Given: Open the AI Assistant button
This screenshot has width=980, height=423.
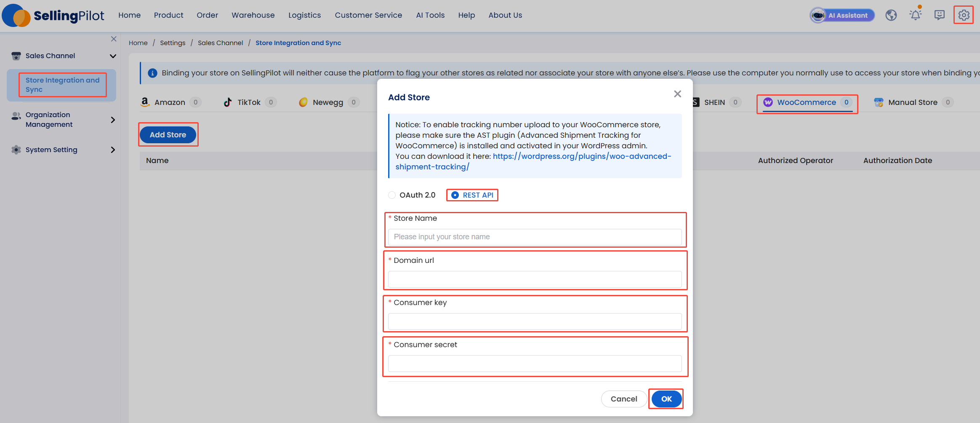Looking at the screenshot, I should point(842,16).
